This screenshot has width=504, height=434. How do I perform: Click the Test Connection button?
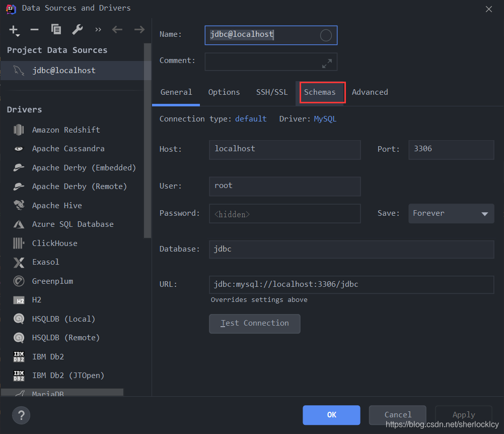click(255, 324)
